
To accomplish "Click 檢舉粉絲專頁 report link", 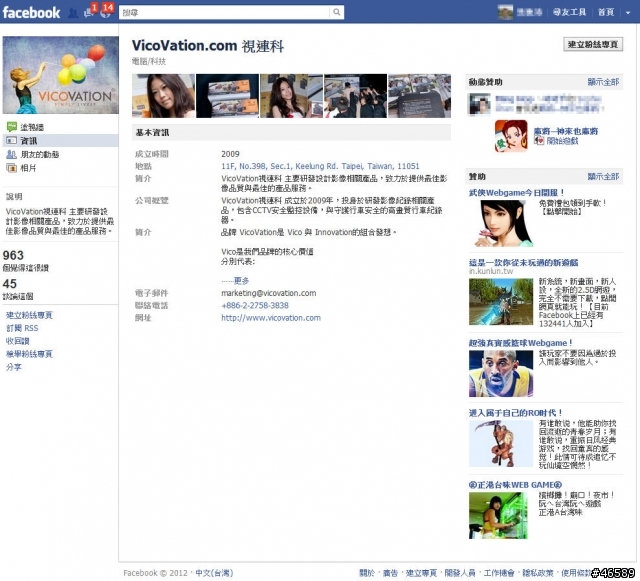I will (29, 354).
